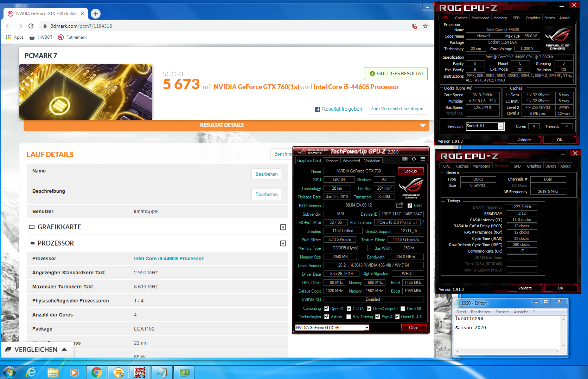Click the Notepad taskbar icon
This screenshot has width=588, height=379.
162,372
